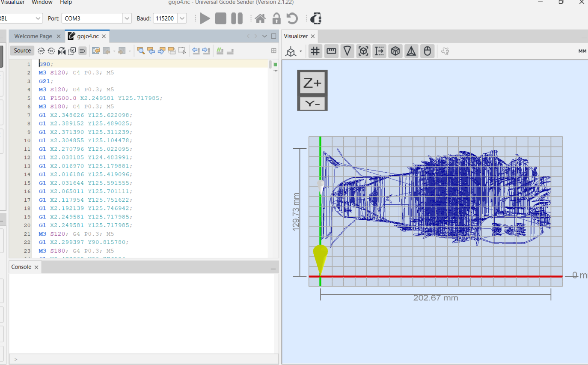Click the Source view button
This screenshot has height=365, width=588.
(x=22, y=51)
